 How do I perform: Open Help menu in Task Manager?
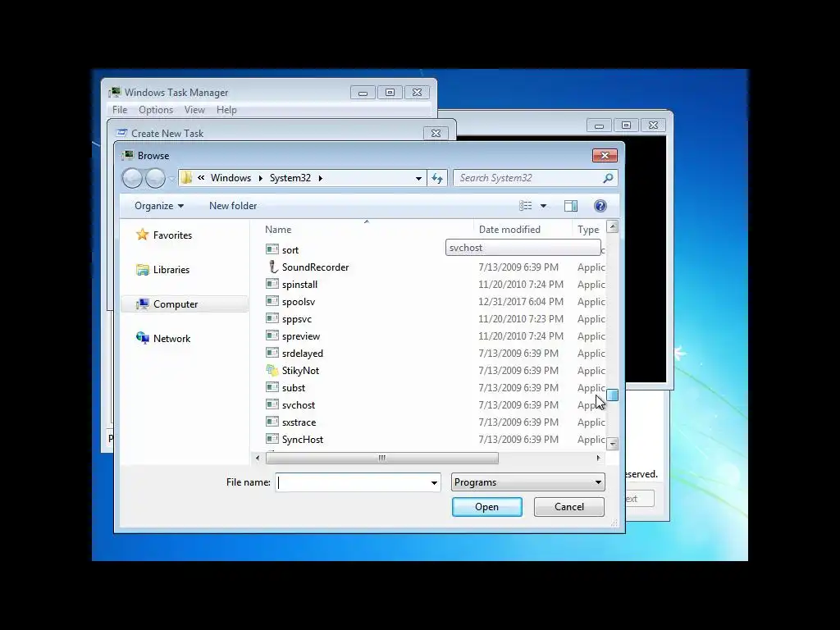[226, 110]
